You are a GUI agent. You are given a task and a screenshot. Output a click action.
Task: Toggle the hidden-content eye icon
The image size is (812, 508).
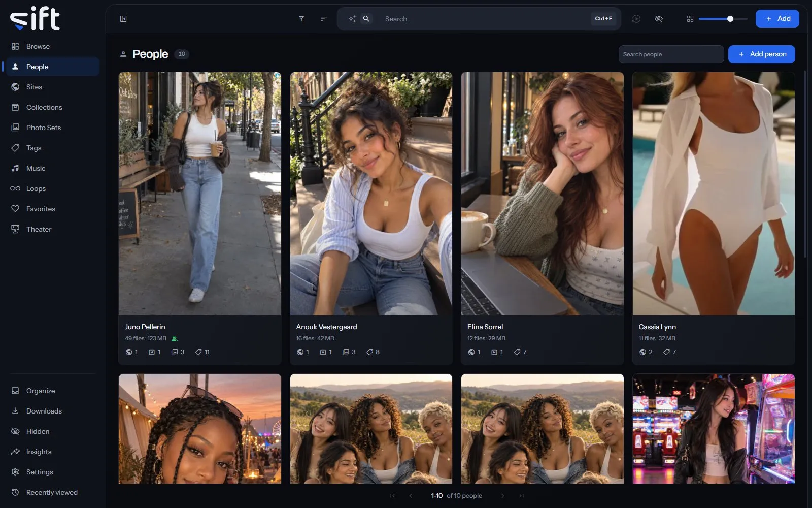659,19
